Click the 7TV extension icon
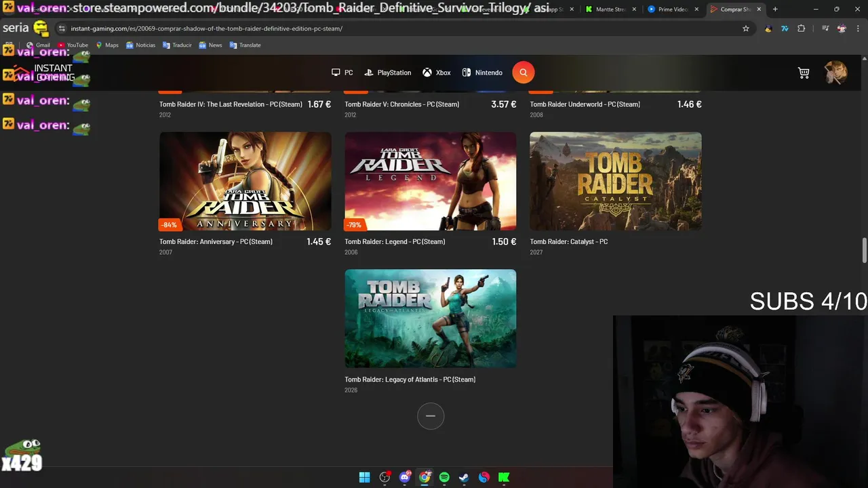The height and width of the screenshot is (488, 868). click(x=785, y=28)
